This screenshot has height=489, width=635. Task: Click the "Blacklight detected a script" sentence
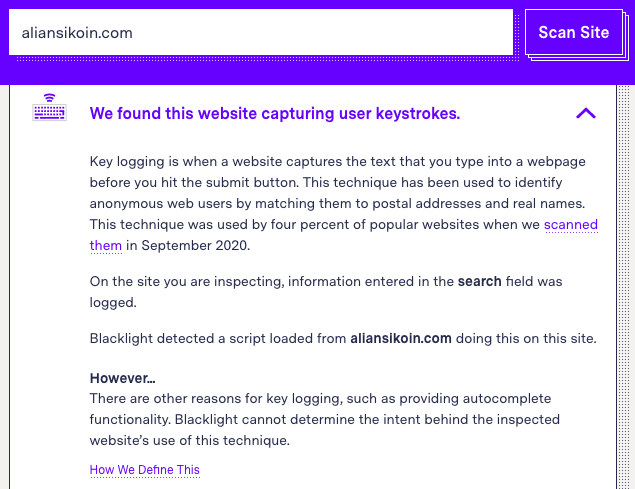point(343,338)
